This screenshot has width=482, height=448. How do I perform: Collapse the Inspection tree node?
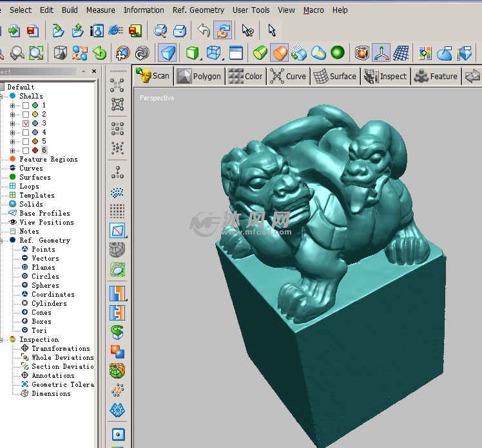[3, 339]
